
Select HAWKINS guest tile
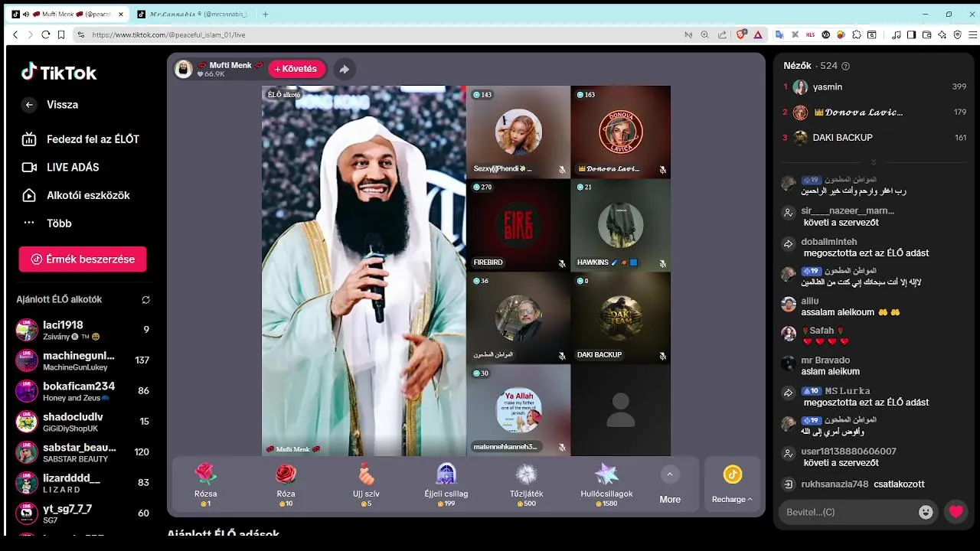(x=621, y=225)
